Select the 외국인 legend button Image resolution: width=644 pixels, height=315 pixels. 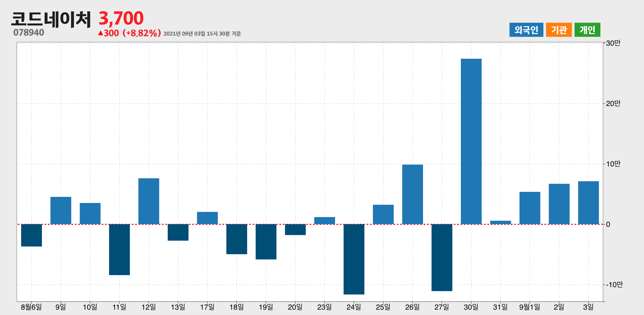tap(526, 30)
